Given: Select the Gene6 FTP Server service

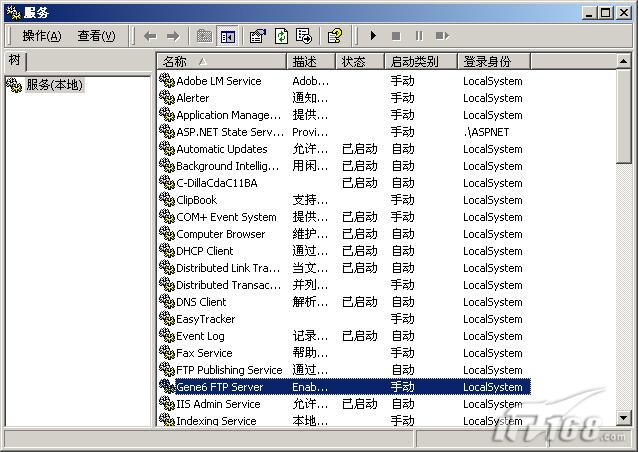Looking at the screenshot, I should point(219,387).
